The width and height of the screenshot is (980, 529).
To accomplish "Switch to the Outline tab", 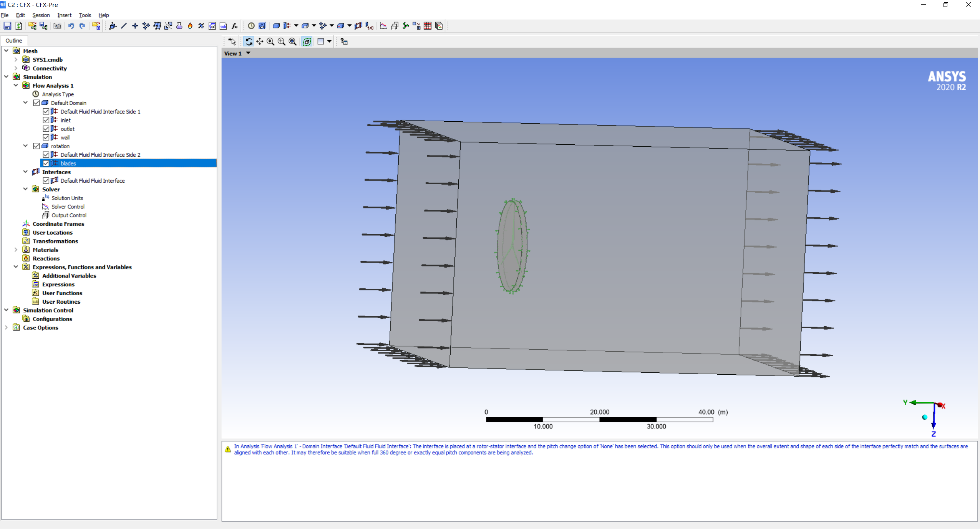I will click(14, 40).
